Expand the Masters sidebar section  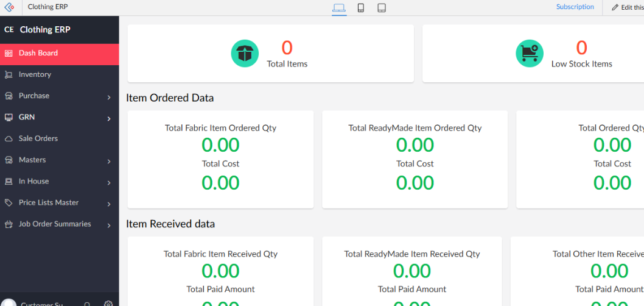pyautogui.click(x=109, y=161)
